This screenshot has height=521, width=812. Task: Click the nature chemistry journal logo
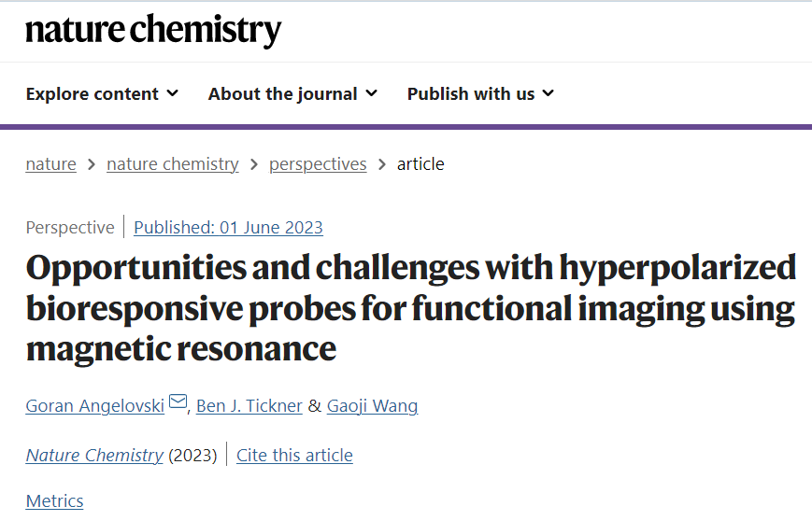(153, 31)
